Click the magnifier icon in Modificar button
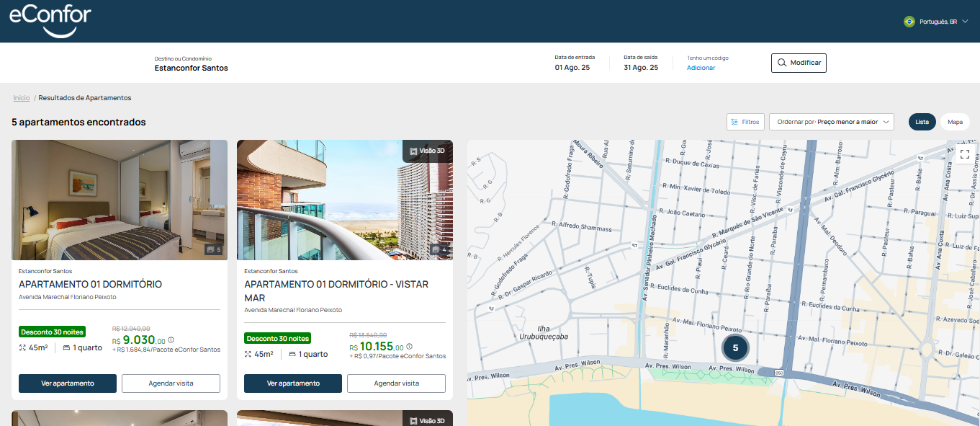The height and width of the screenshot is (426, 980). (x=782, y=63)
